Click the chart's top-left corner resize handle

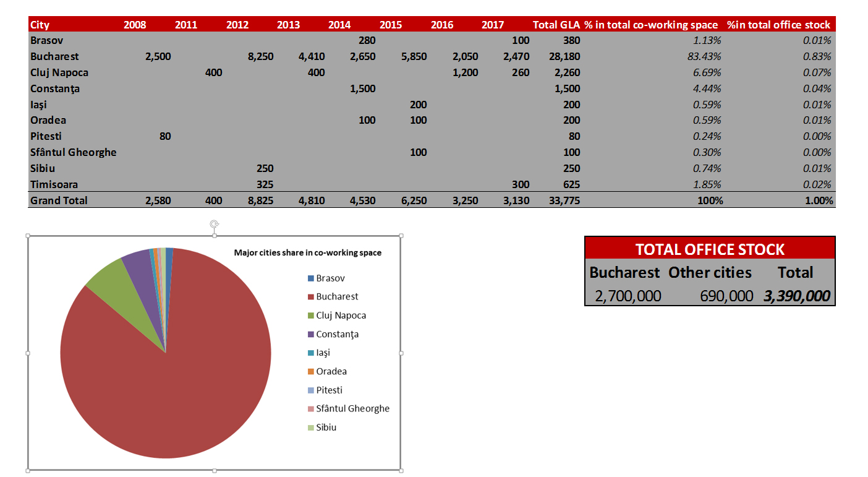[28, 236]
